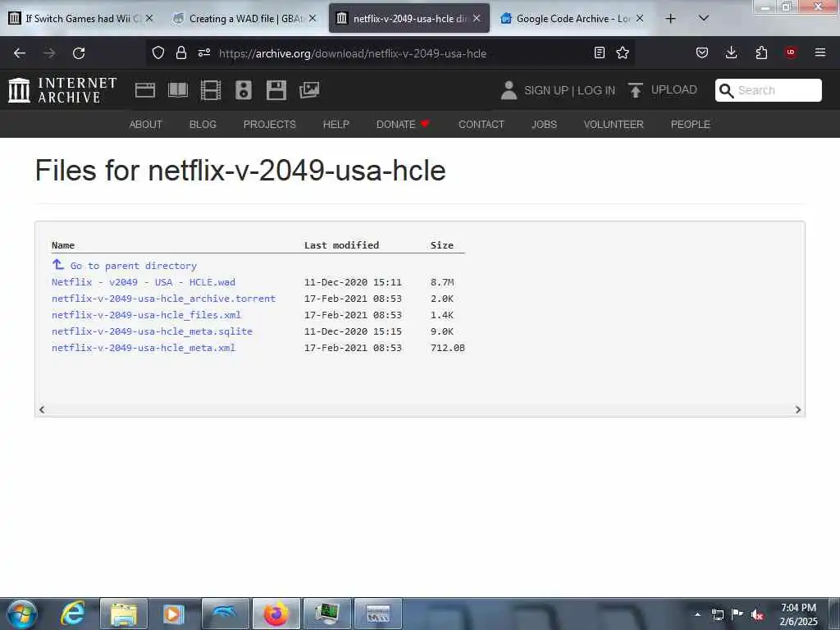Open the Web (Wayback) icon in the Archive header
840x630 pixels.
145,90
